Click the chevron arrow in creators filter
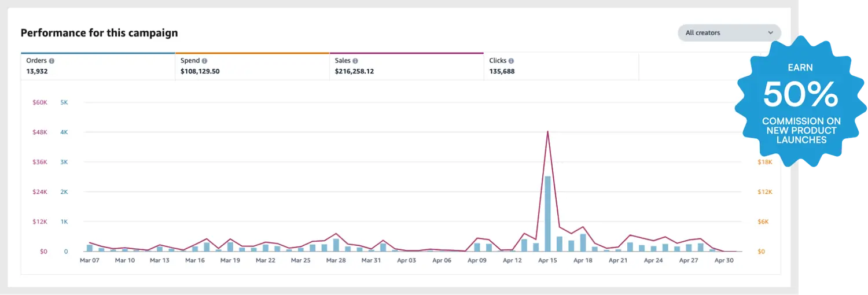The height and width of the screenshot is (295, 868). [x=771, y=33]
